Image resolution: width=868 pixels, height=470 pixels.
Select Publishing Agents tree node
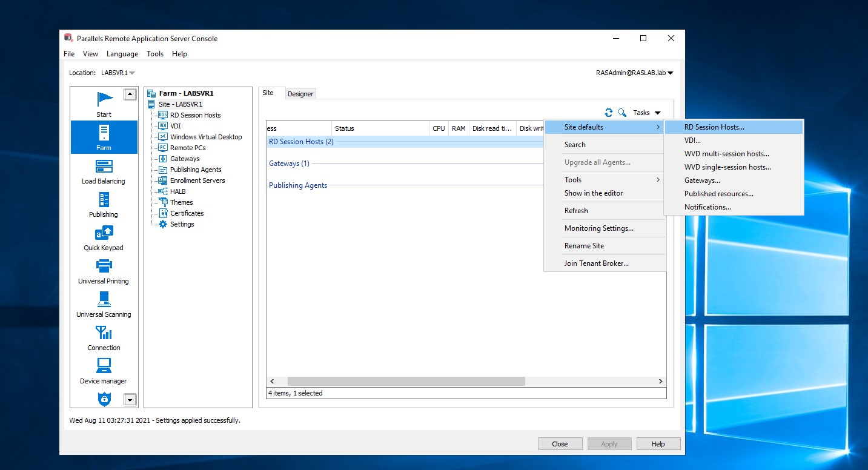coord(196,170)
